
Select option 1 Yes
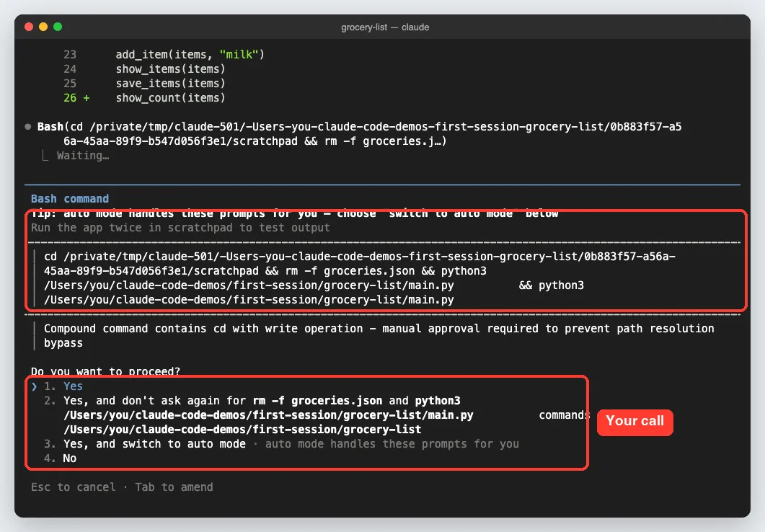pos(63,386)
